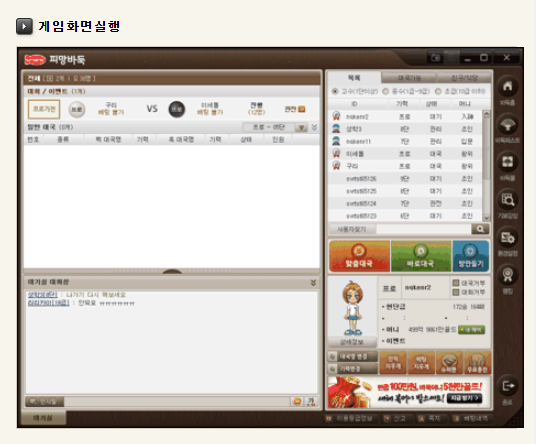Click the 맞춤대국 orange button
Image resolution: width=536 pixels, height=444 pixels.
tap(359, 256)
